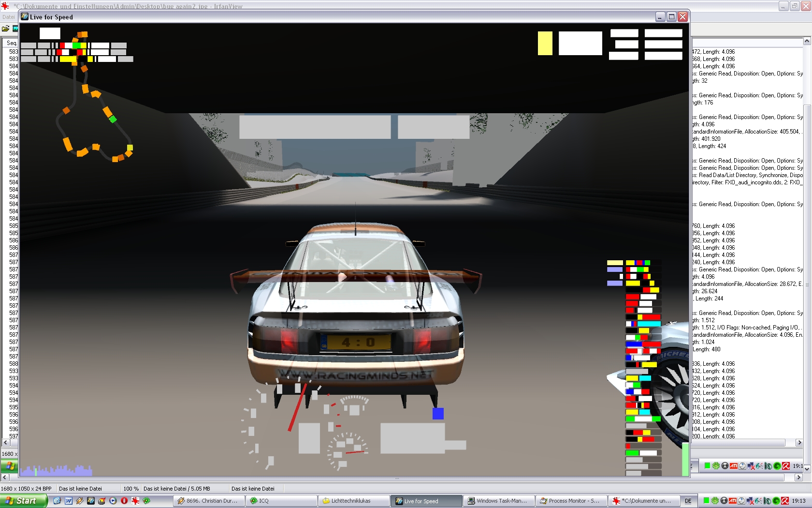The height and width of the screenshot is (508, 812).
Task: Open the Avira red umbrella tray icon
Action: pyautogui.click(x=785, y=501)
